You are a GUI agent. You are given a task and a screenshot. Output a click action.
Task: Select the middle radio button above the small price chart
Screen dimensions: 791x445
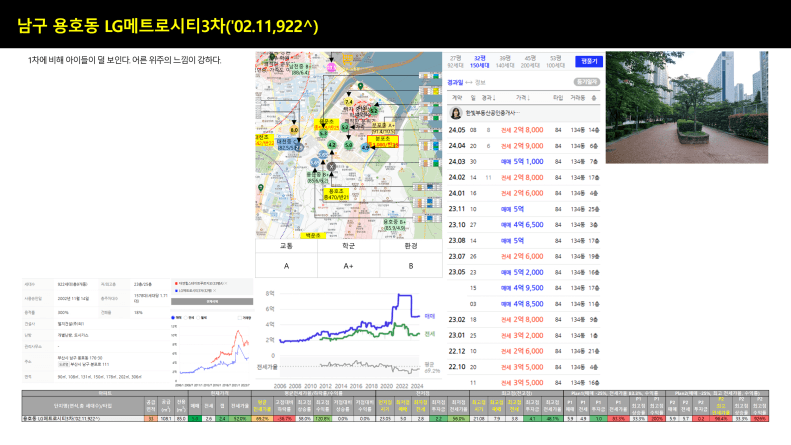(185, 318)
